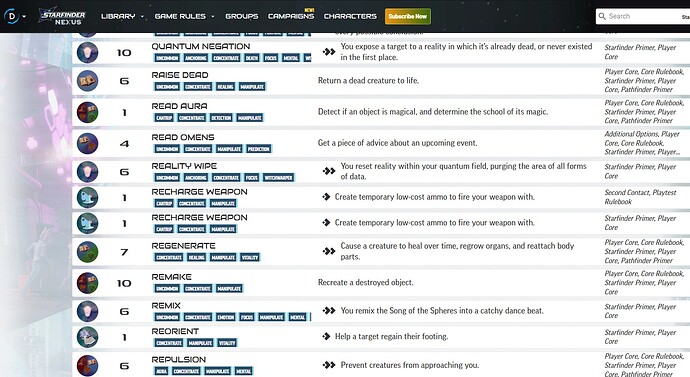Viewport: 690px width, 377px height.
Task: Click two-action icon beside Reality Wipe description
Action: click(329, 171)
